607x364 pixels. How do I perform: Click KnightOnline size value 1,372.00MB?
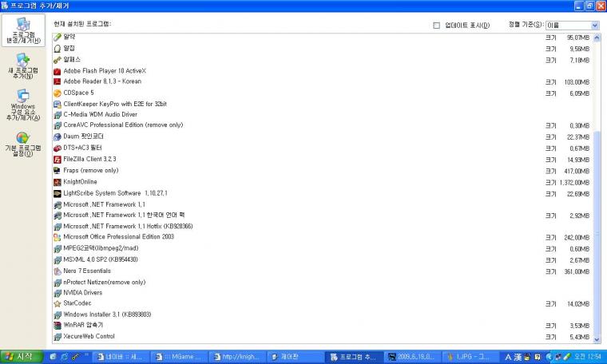tap(574, 183)
